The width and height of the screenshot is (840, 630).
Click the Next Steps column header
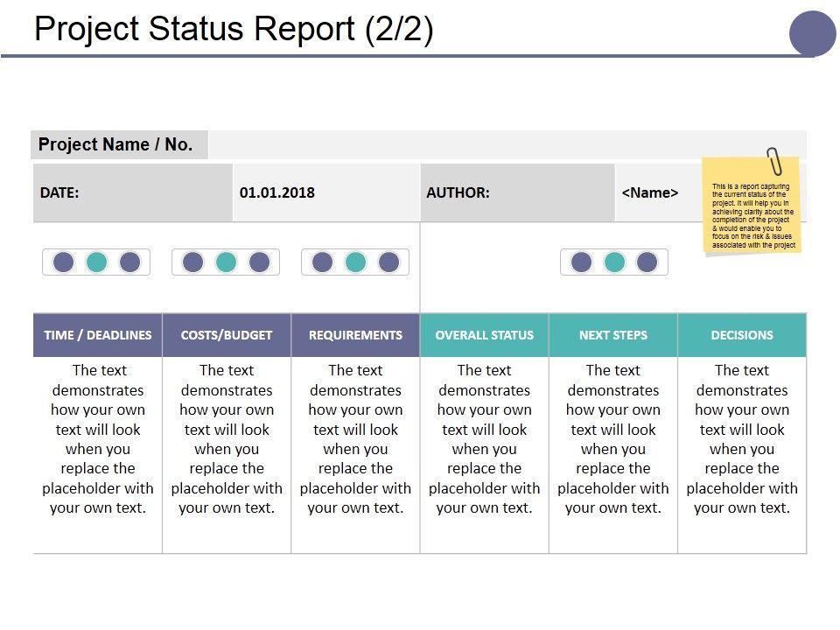[x=613, y=335]
